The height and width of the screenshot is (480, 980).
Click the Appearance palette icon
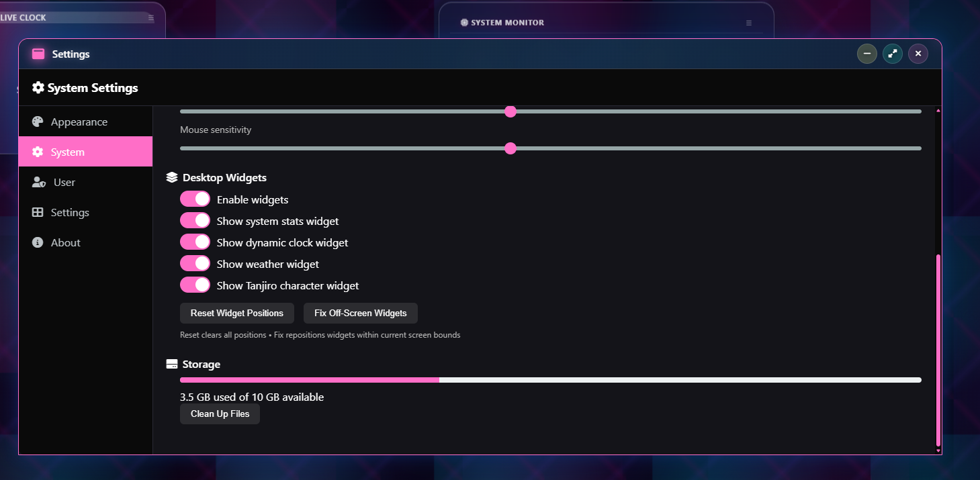point(38,122)
